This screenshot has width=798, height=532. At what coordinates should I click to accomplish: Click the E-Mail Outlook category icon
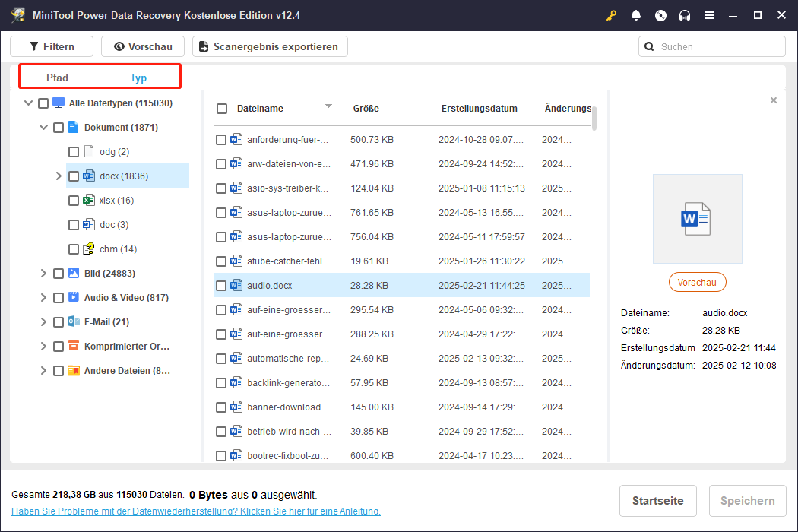click(x=74, y=321)
